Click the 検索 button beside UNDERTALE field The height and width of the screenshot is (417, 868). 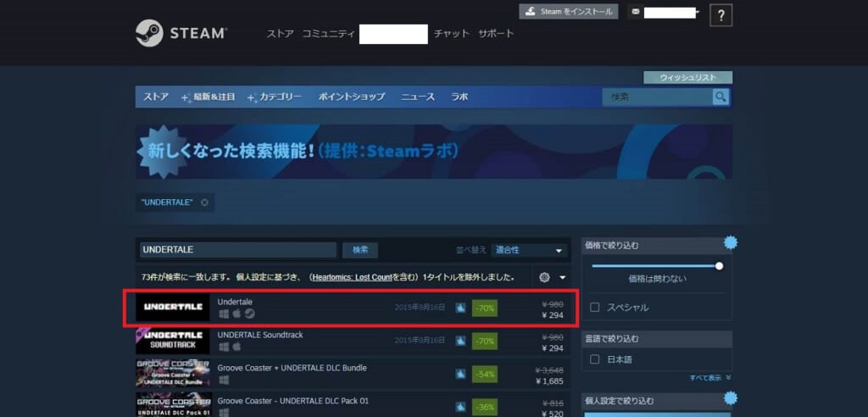[x=360, y=250]
